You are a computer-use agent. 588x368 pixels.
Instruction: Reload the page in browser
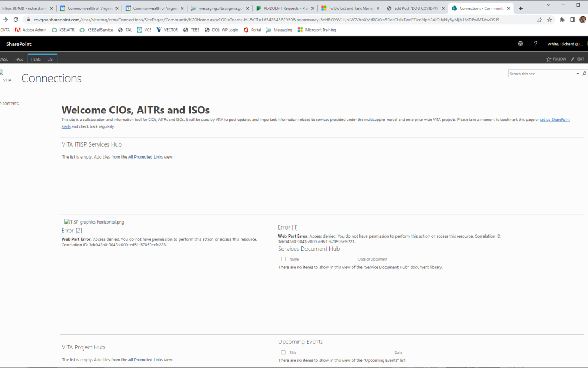click(16, 19)
